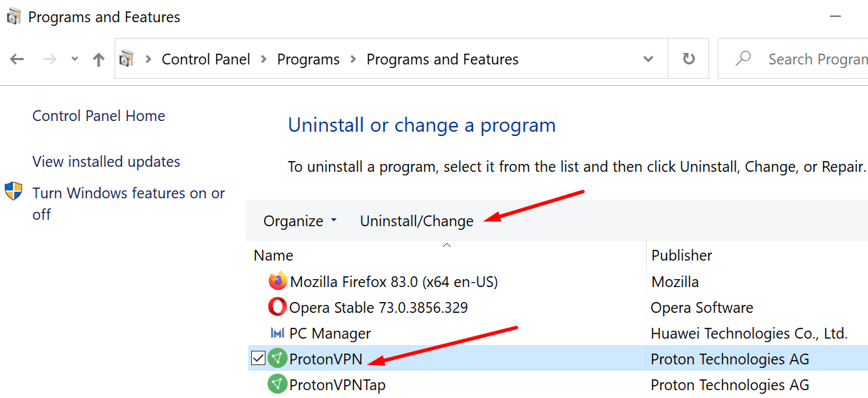Click the Forward navigation arrow
The image size is (868, 398).
(x=49, y=59)
